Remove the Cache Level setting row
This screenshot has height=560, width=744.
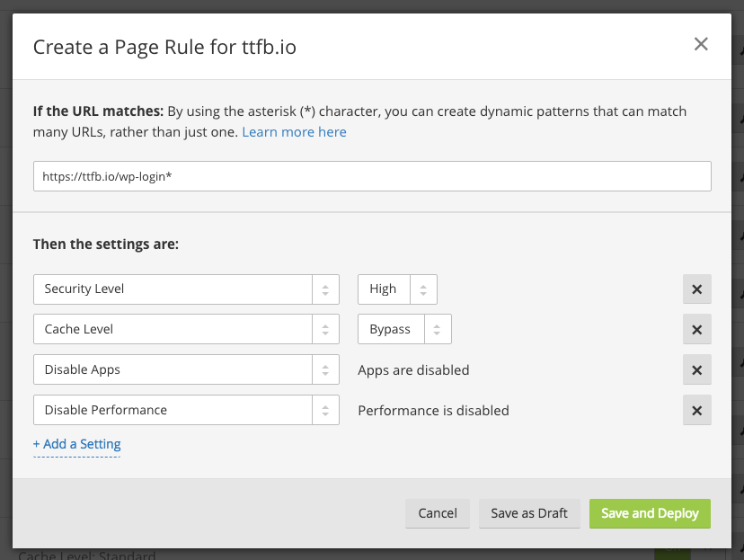(x=696, y=330)
